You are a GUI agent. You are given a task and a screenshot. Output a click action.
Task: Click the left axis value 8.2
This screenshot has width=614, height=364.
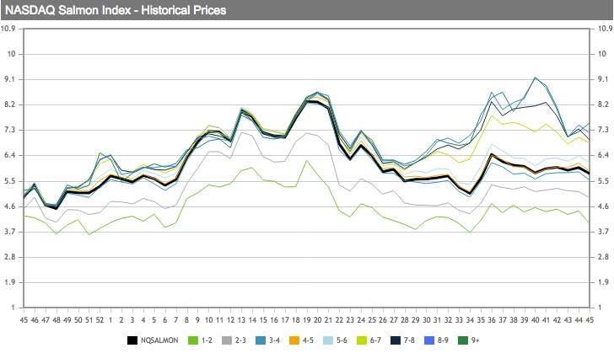10,104
